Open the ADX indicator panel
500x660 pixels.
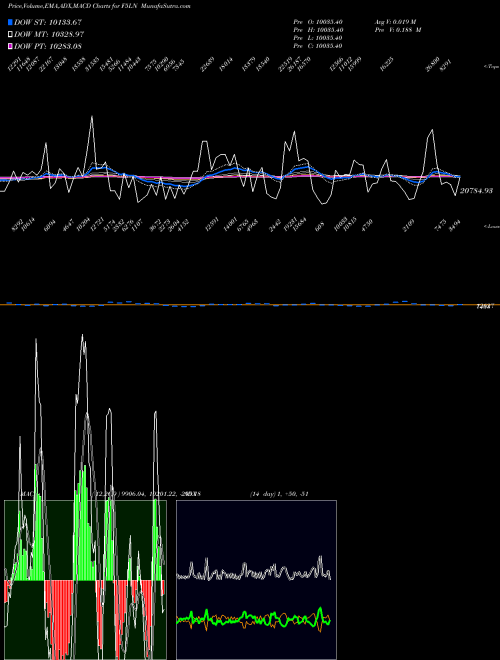(256, 580)
